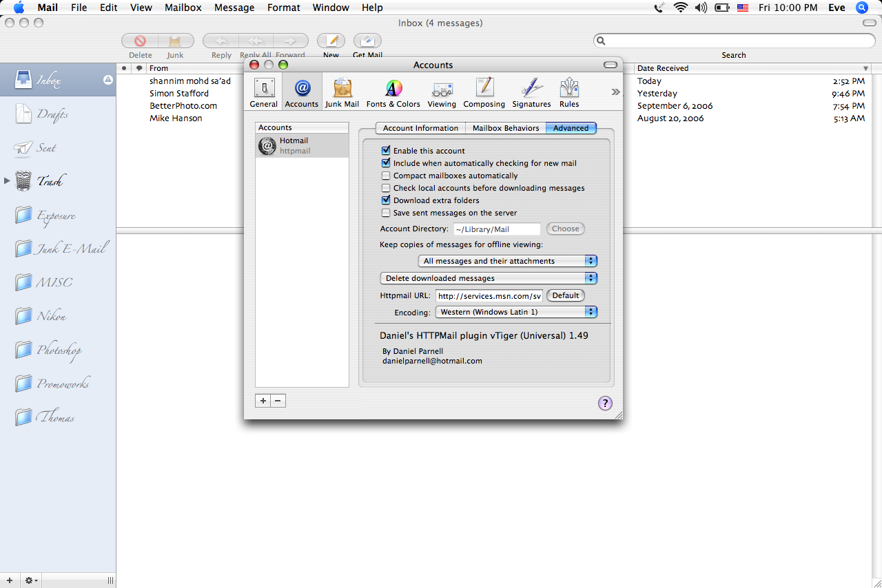The height and width of the screenshot is (588, 882).
Task: Open the Message menu
Action: 234,8
